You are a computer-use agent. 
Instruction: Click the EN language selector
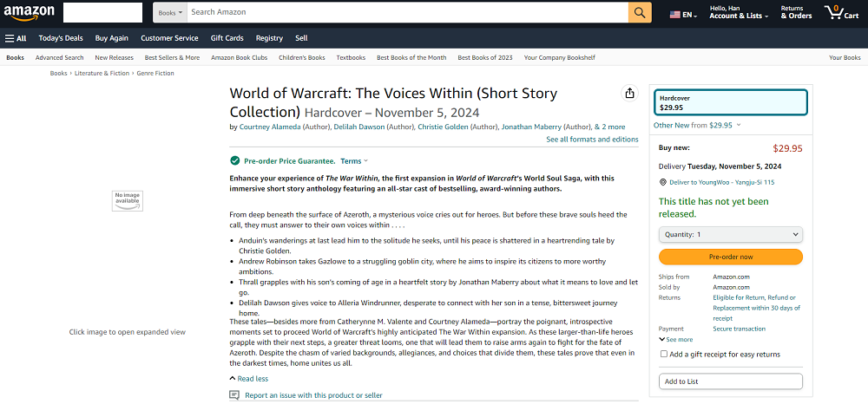point(689,15)
